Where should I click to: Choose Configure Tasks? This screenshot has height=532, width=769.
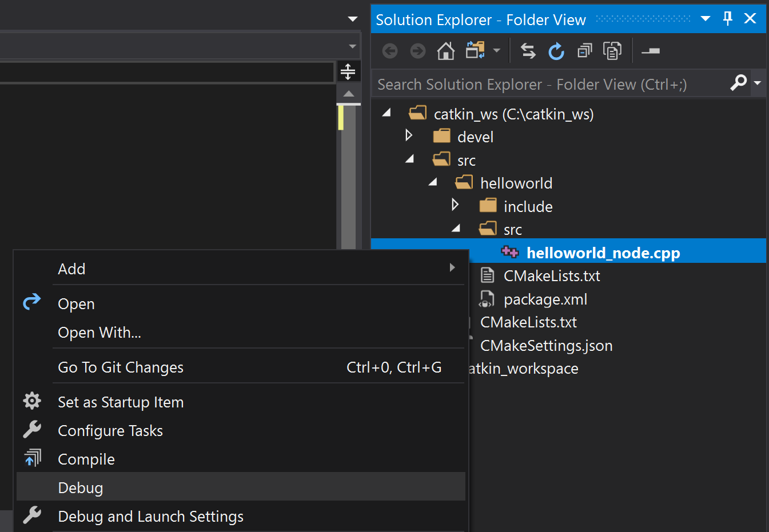pyautogui.click(x=241, y=430)
